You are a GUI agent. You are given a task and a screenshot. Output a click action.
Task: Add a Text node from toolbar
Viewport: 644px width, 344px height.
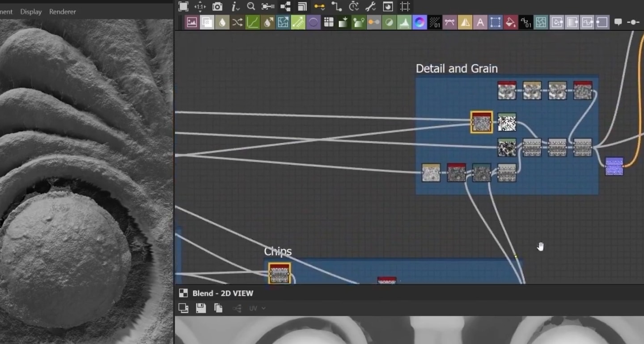tap(480, 22)
